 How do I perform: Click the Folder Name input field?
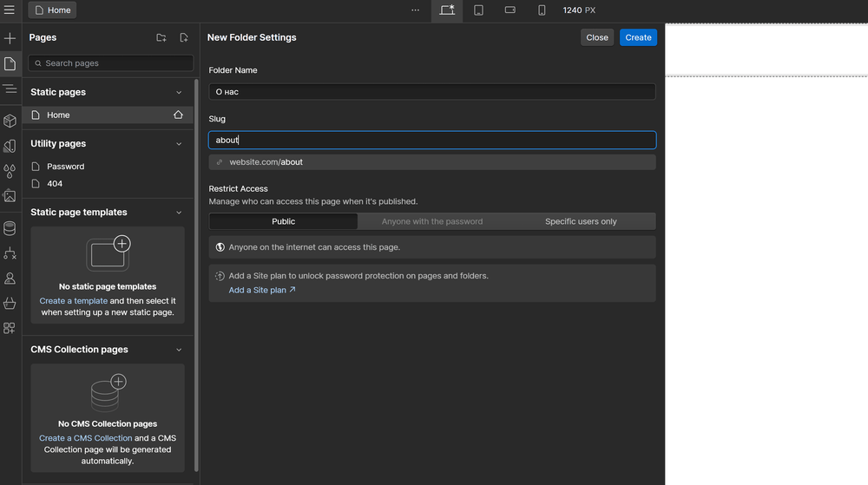coord(431,91)
